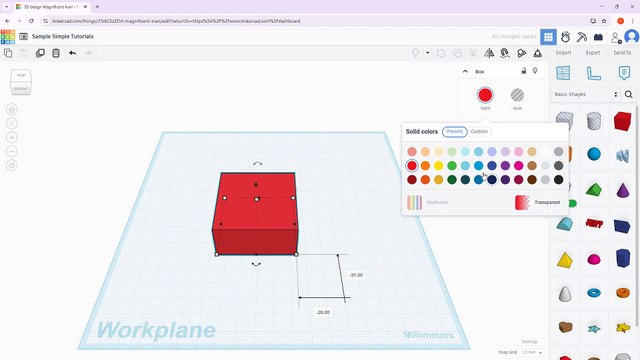
Task: Pick the blue Sphere shape
Action: [x=594, y=154]
